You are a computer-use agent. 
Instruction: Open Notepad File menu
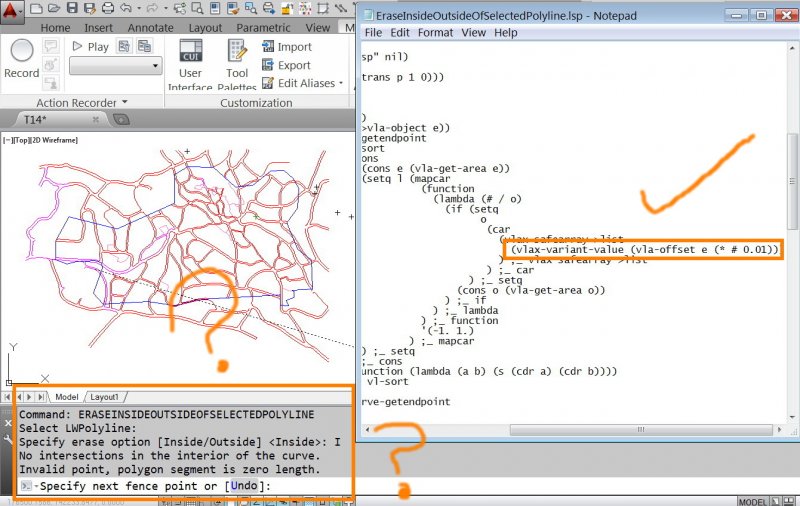pos(373,33)
